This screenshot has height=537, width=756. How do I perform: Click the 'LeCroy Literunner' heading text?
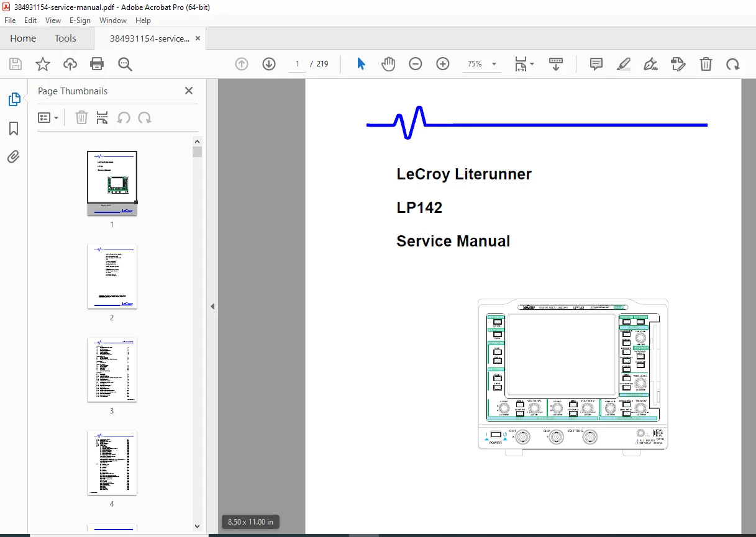(x=464, y=174)
